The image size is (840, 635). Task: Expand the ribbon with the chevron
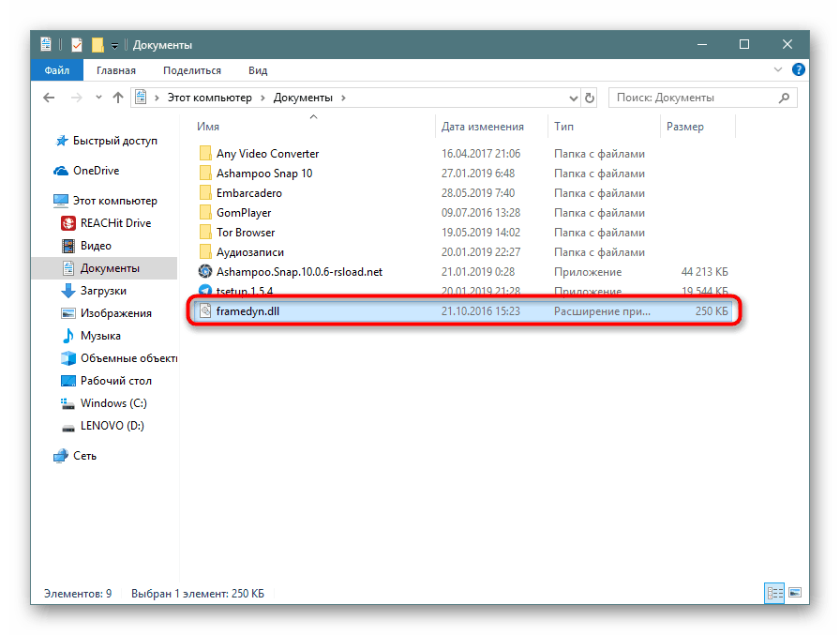click(x=778, y=69)
